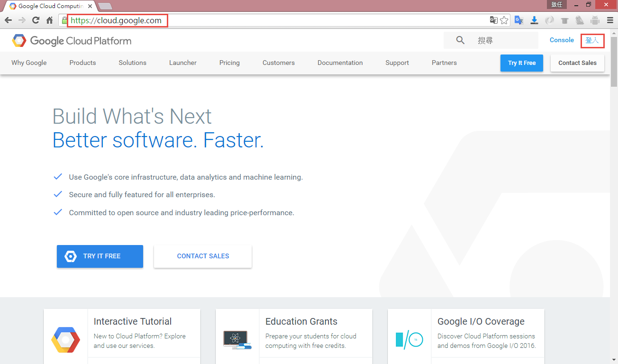Screen dimensions: 618x364
Task: Click the Education Grants chalkboard icon
Action: point(237,339)
